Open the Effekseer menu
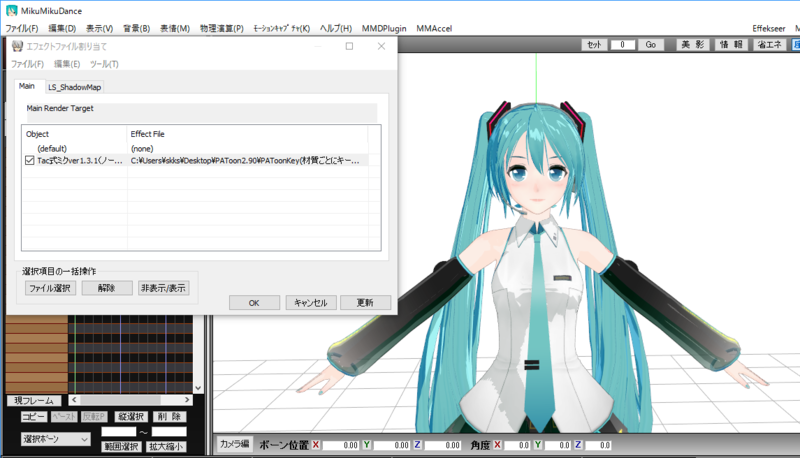 coord(768,29)
